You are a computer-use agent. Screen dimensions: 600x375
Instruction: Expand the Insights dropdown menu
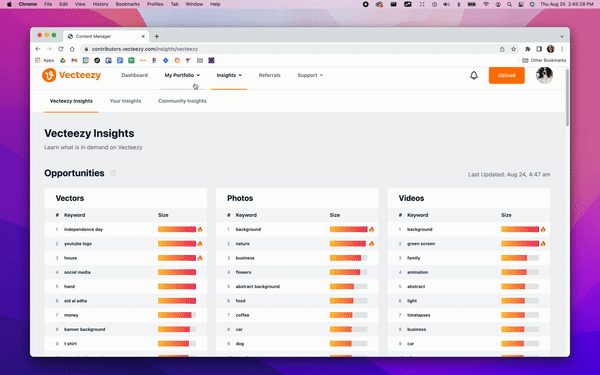229,75
